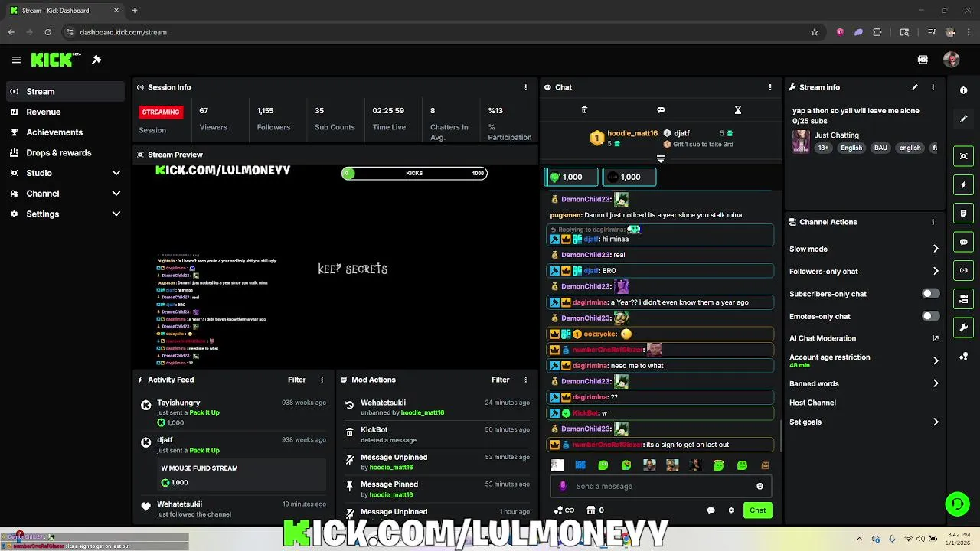Collapse the chat leaderboard with the arrow
The height and width of the screenshot is (551, 980).
pos(661,159)
